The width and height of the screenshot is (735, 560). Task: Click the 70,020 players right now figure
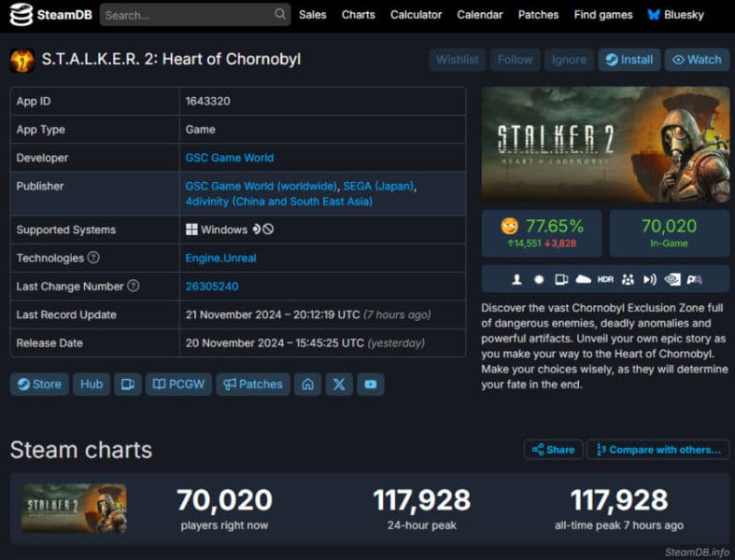coord(224,499)
